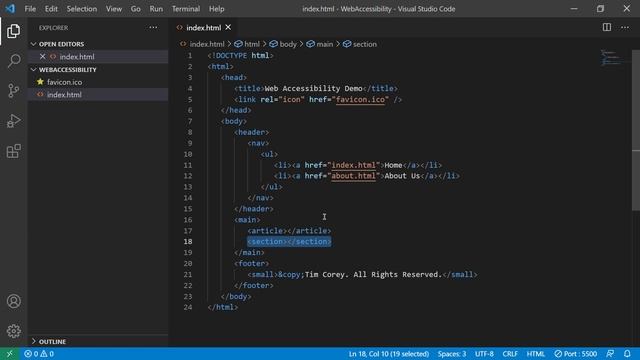
Task: Click Port : 5500 Live Server indicator
Action: [x=576, y=353]
